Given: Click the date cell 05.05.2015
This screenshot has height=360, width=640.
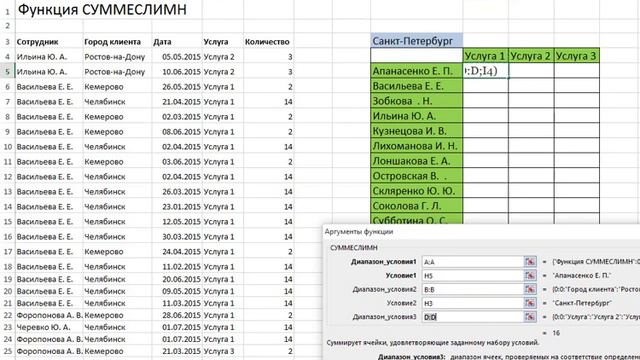Looking at the screenshot, I should (177, 57).
